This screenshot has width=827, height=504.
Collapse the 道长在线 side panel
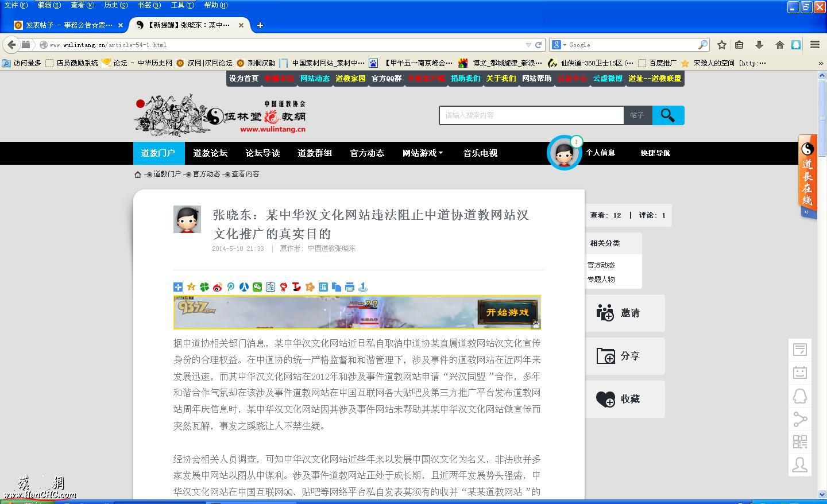click(807, 212)
